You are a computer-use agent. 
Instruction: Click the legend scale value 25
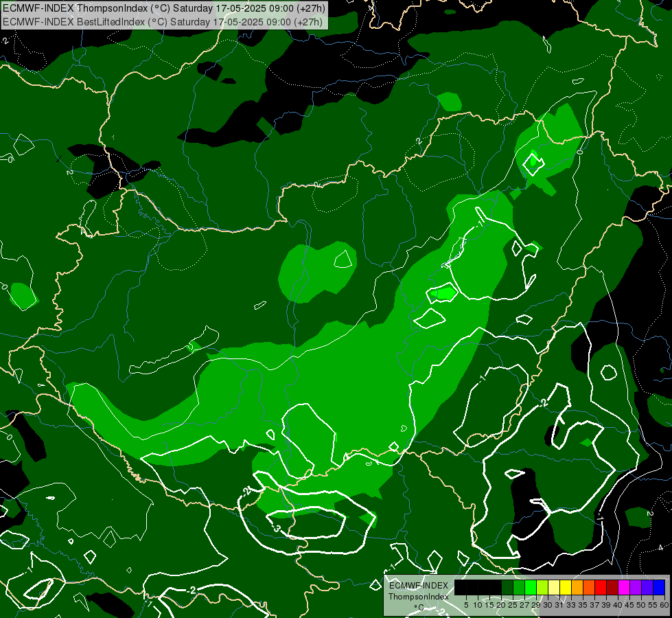coord(513,605)
